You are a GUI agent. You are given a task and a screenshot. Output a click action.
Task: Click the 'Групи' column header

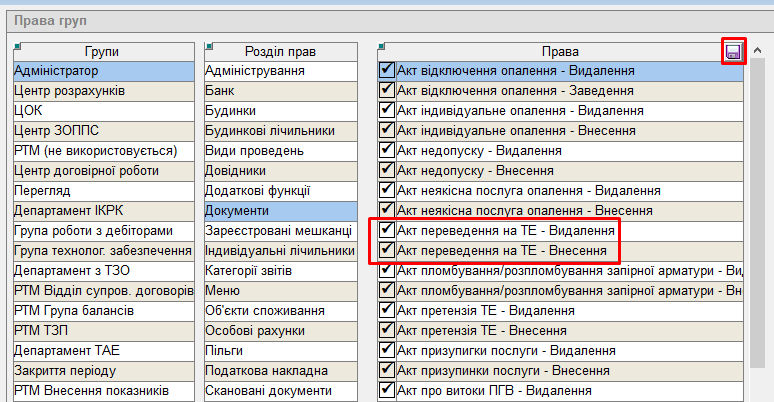103,51
